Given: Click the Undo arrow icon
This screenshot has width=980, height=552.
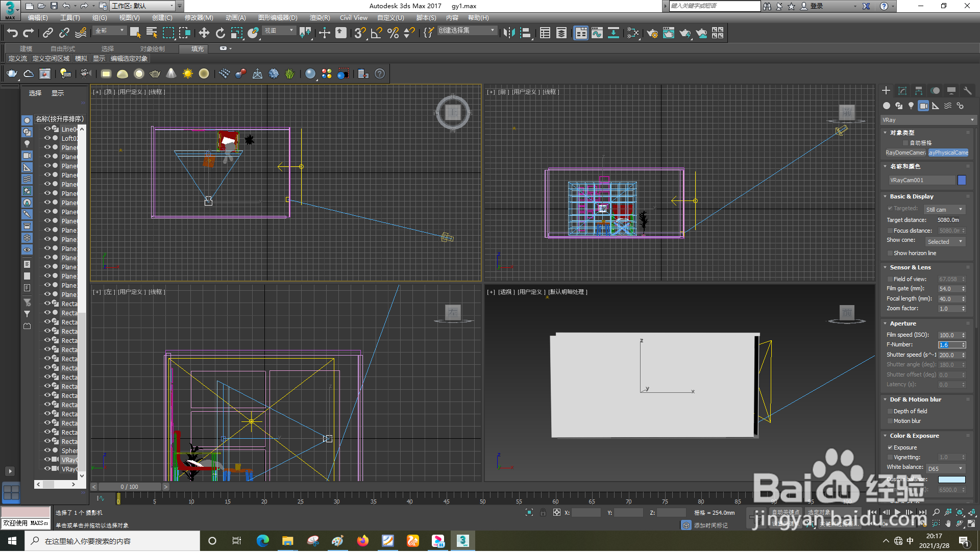Looking at the screenshot, I should (12, 33).
